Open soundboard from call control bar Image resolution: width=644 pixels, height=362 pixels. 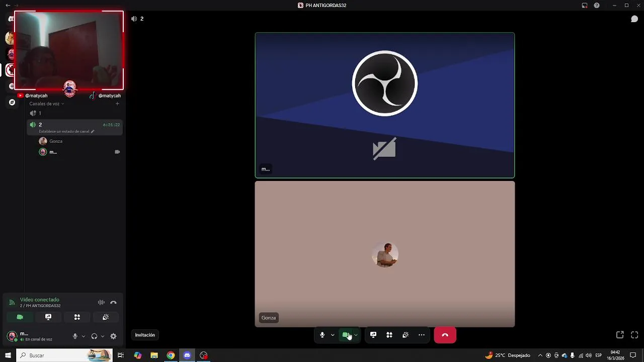[406, 335]
